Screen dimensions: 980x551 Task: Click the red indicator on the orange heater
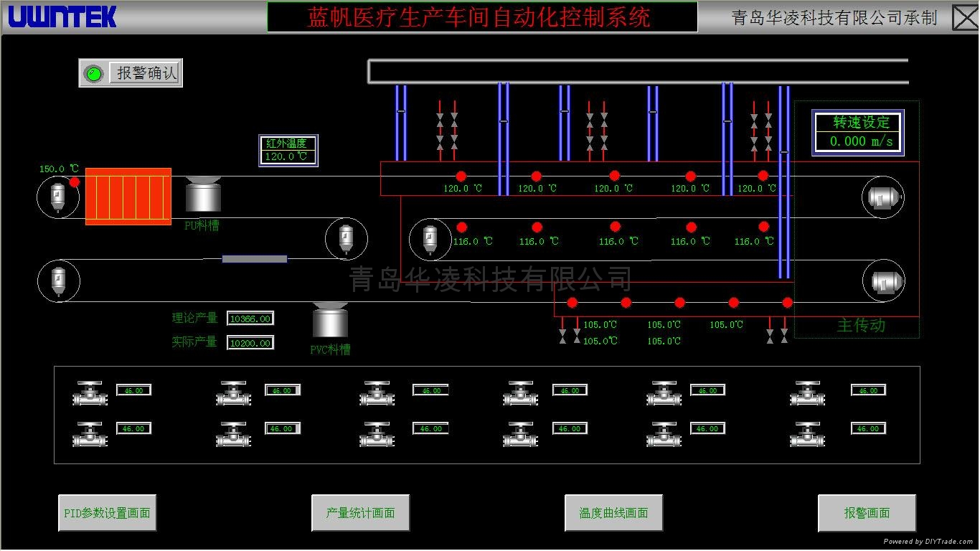pyautogui.click(x=75, y=182)
